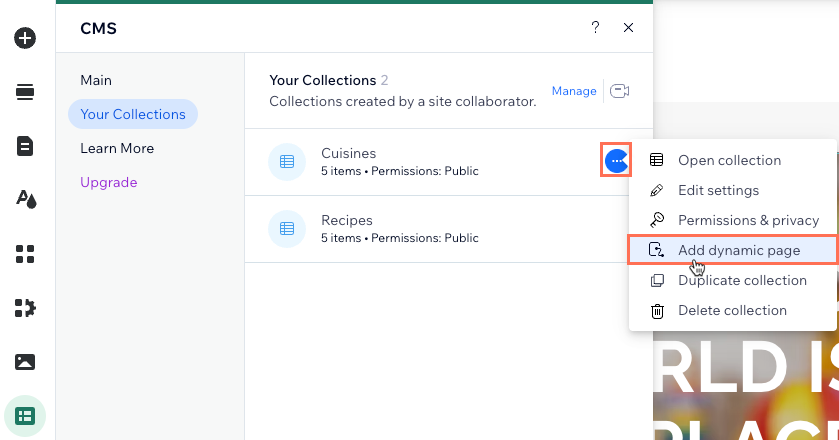Click the Cuisines more actions button
The image size is (839, 440).
616,160
